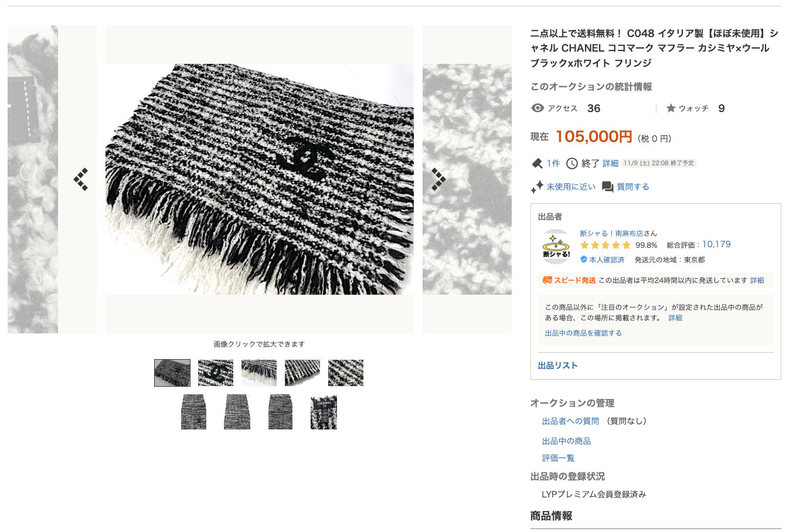Click the bid hammer icon near 1件
The height and width of the screenshot is (532, 786).
[x=537, y=163]
